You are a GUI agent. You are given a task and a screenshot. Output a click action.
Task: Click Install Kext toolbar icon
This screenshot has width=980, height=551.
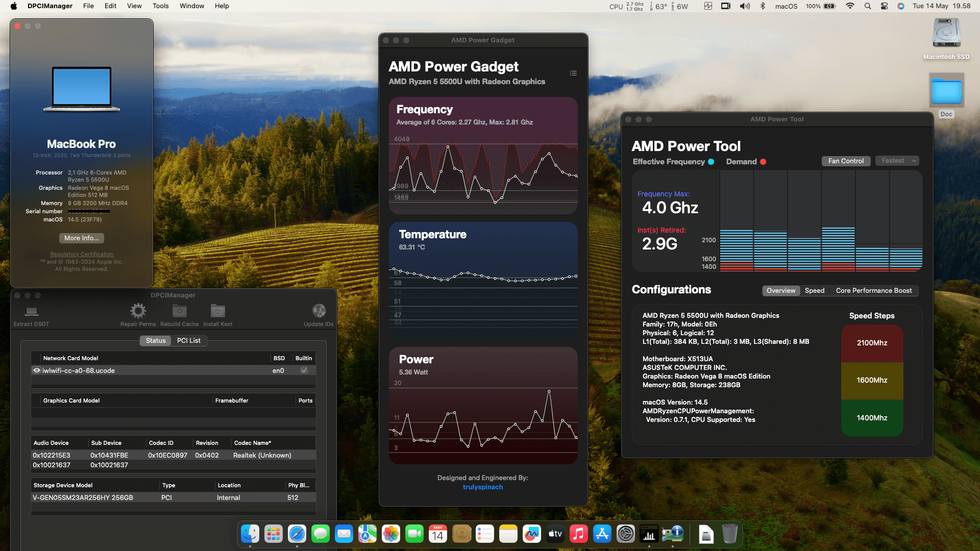(x=217, y=311)
